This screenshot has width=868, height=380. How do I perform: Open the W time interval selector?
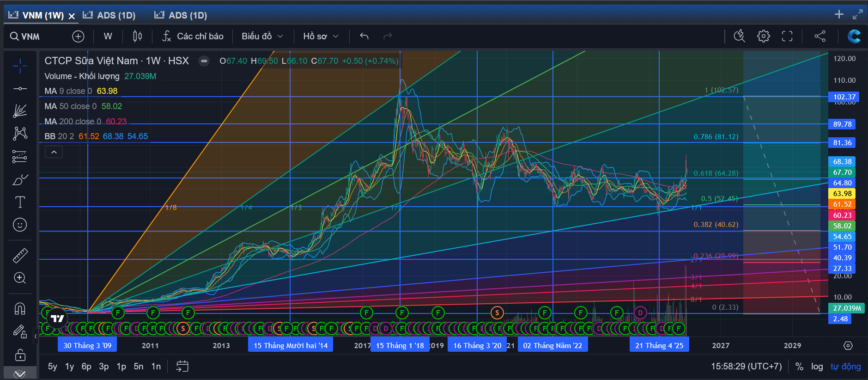click(x=108, y=37)
